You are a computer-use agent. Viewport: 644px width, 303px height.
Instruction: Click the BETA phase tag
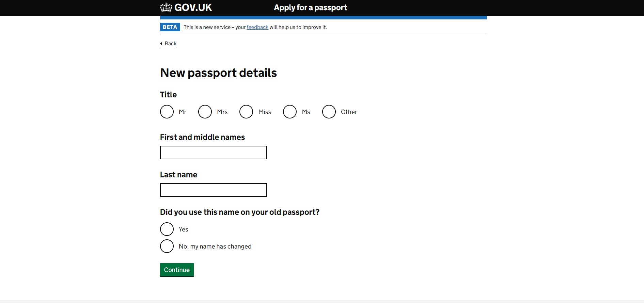click(x=170, y=27)
